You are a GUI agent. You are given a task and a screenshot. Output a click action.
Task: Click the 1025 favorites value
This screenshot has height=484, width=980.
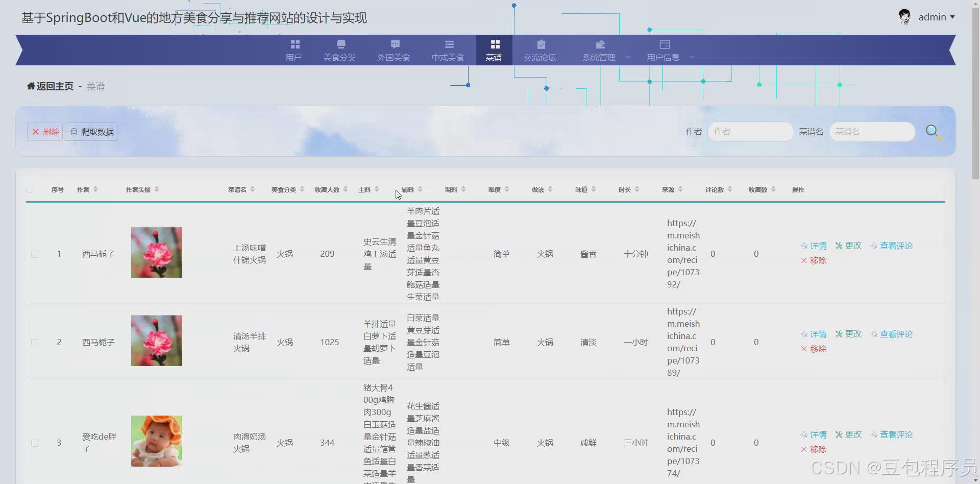tap(330, 343)
